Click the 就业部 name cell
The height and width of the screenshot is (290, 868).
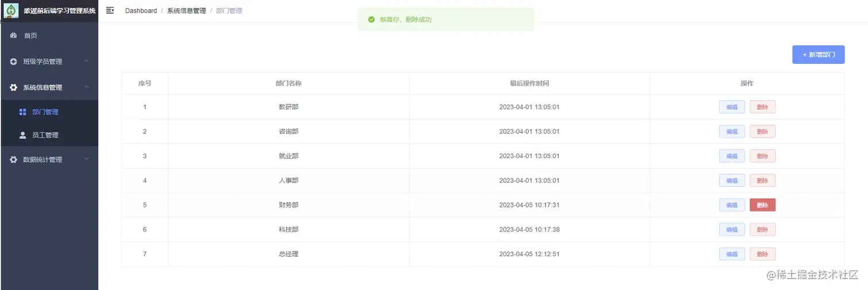[x=288, y=156]
